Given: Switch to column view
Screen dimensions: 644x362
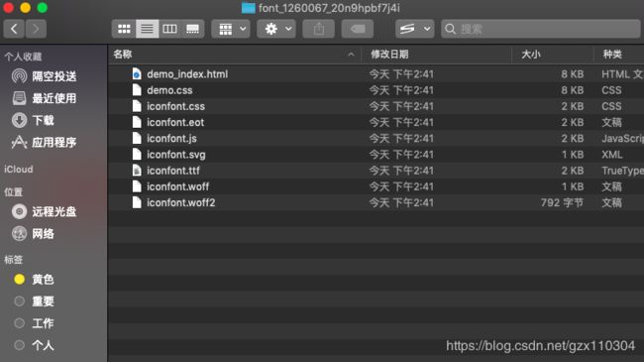Looking at the screenshot, I should pos(169,29).
